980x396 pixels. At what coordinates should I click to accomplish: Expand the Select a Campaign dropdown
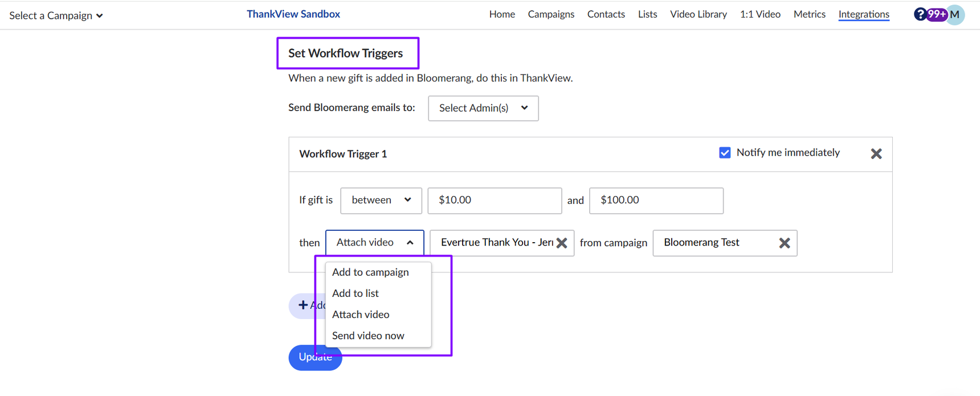click(x=56, y=15)
